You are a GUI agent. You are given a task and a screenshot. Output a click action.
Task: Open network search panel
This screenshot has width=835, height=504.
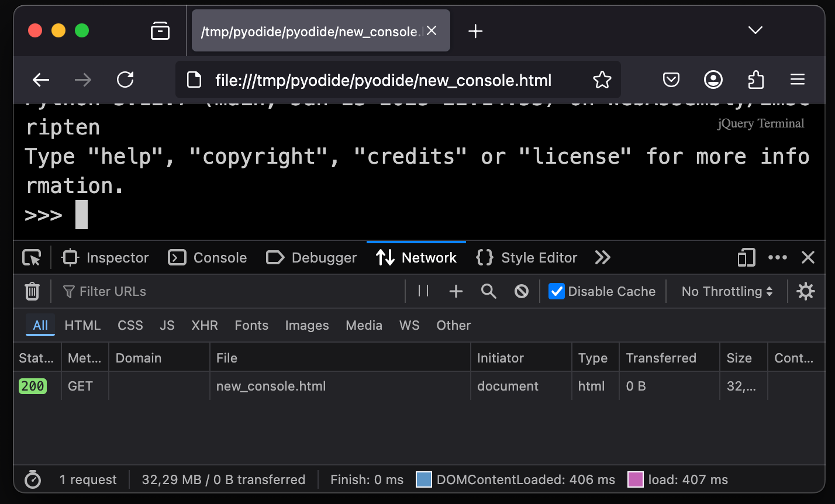point(489,291)
